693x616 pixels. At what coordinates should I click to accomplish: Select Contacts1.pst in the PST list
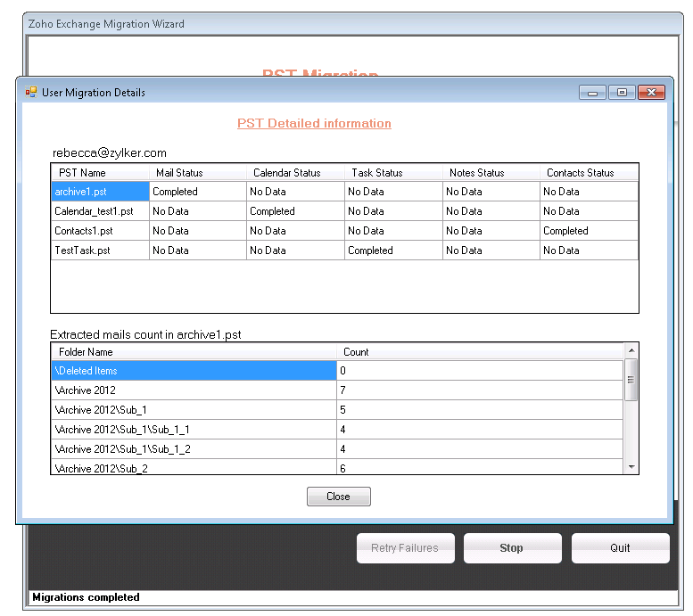coord(99,231)
